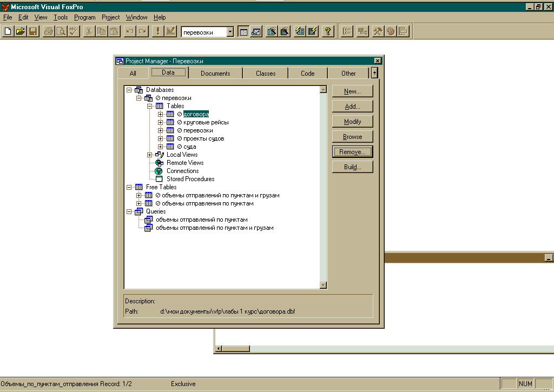
Task: Click the Help question mark icon
Action: (x=328, y=32)
